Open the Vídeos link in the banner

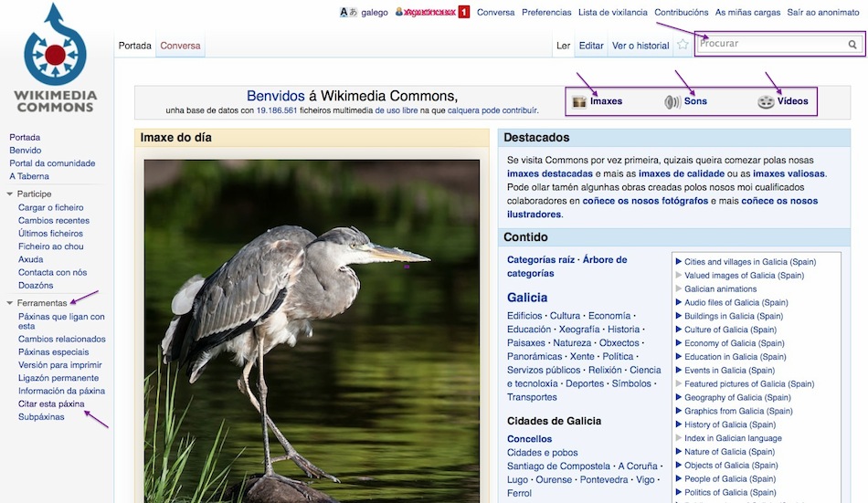click(x=793, y=101)
